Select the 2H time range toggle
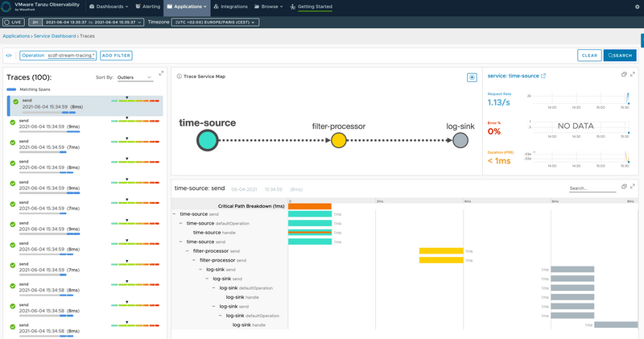The width and height of the screenshot is (644, 339). pos(35,22)
